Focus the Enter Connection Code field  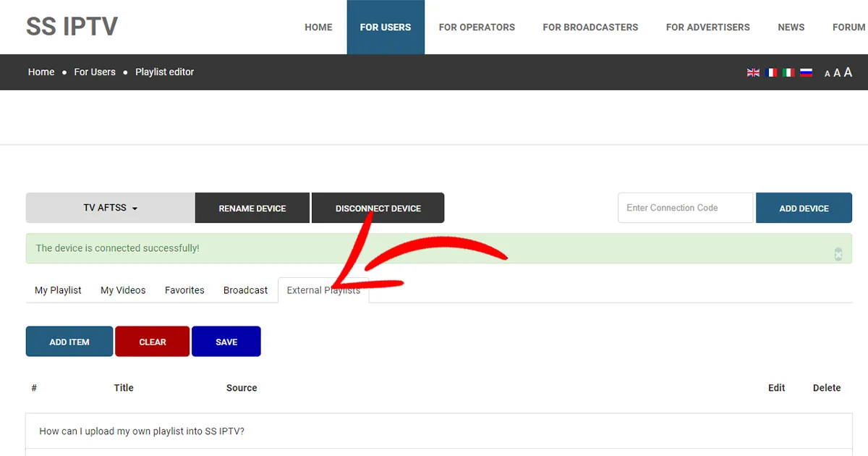click(685, 208)
